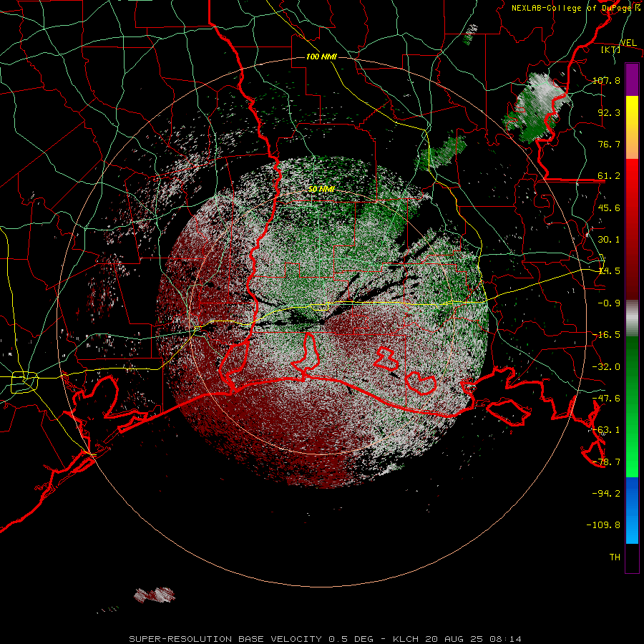This screenshot has width=644, height=644.
Task: Click the 76.7 scale value
Action: [609, 144]
